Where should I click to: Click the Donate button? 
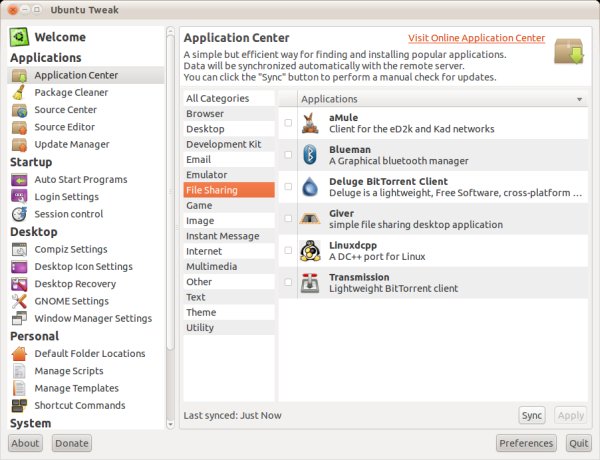71,443
